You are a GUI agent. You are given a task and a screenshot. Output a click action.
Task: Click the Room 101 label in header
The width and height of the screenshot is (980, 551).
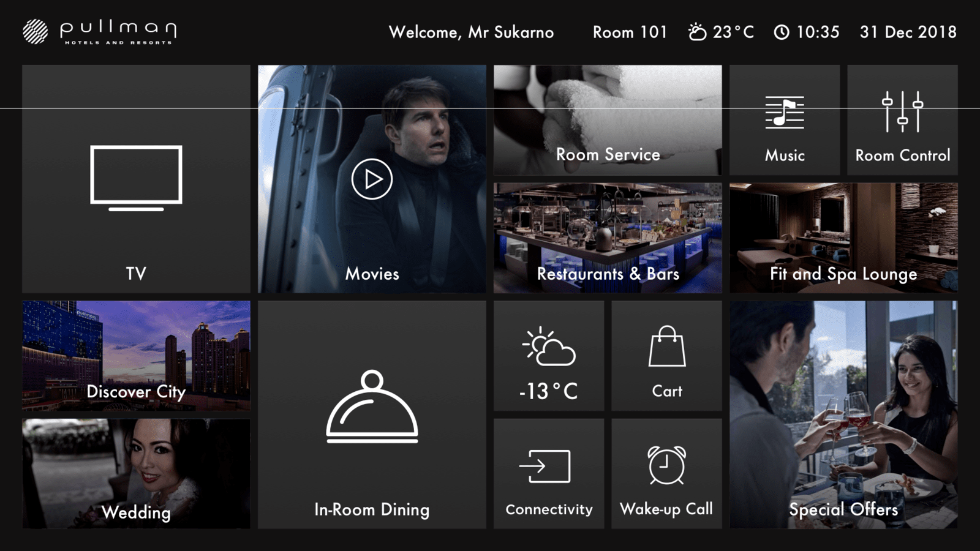(x=630, y=32)
